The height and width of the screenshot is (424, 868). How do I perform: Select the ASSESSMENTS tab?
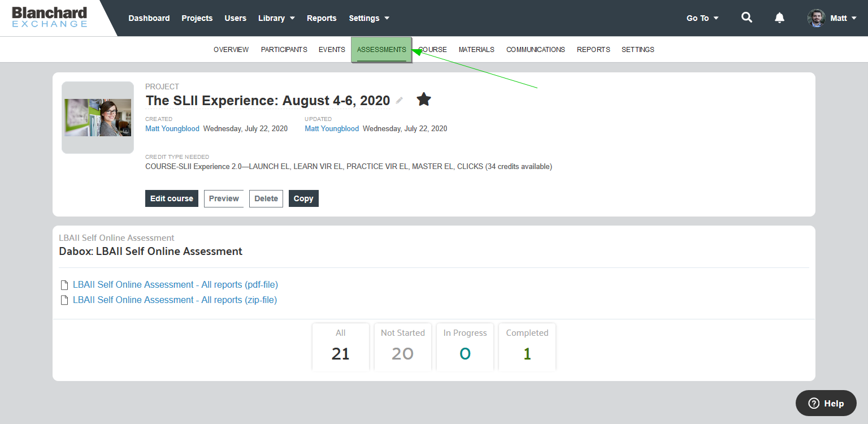(x=381, y=50)
